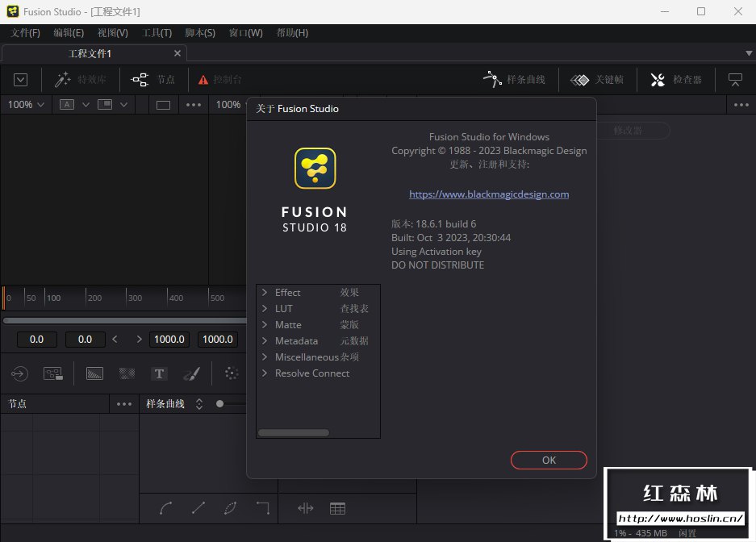
Task: Click the dashed loop spline icon
Action: tap(231, 508)
